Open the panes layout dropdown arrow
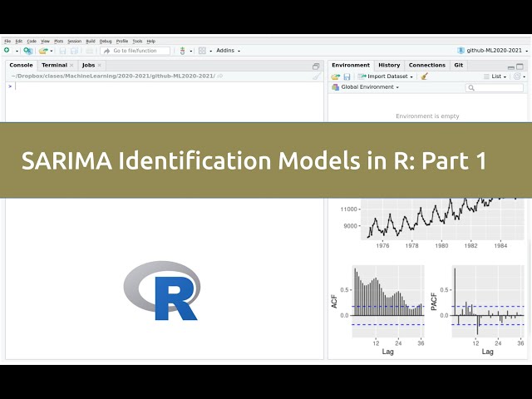Screen dimensions: 532x399 point(210,52)
